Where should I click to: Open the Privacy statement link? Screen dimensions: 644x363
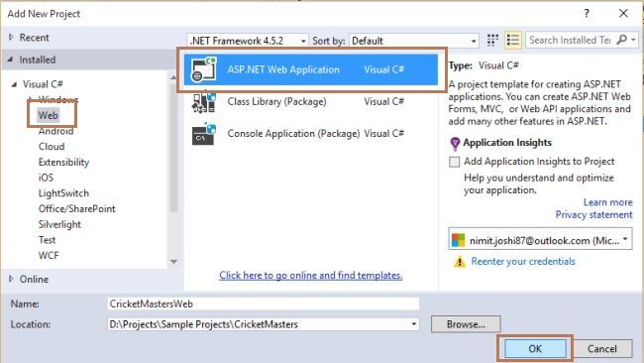click(593, 214)
